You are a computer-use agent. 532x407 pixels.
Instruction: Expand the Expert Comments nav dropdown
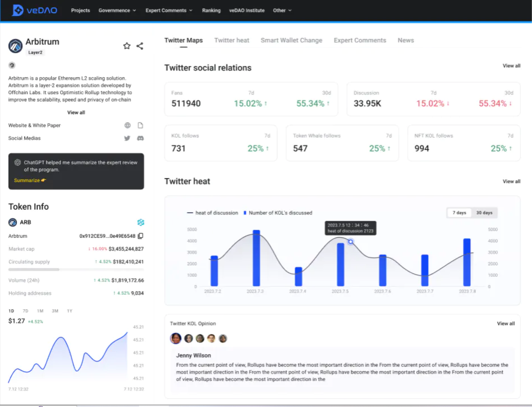click(169, 10)
